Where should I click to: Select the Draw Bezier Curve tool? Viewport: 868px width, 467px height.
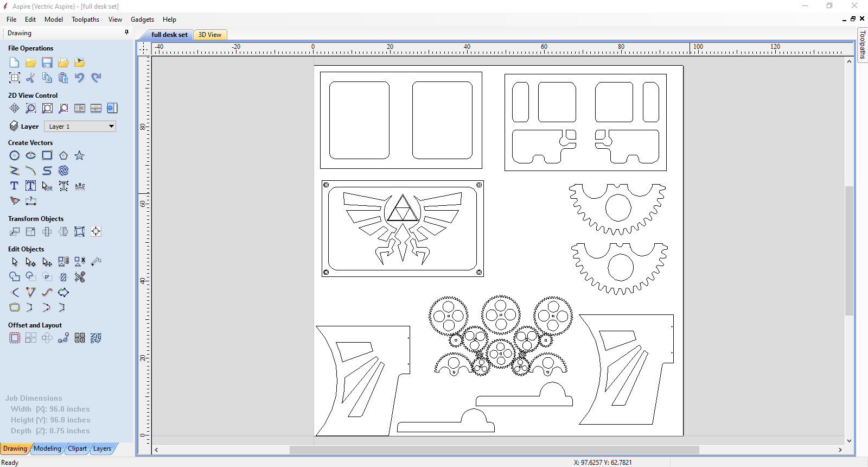pos(47,171)
